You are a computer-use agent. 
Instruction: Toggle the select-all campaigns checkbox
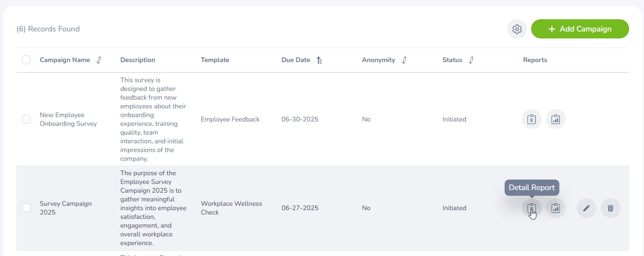pyautogui.click(x=26, y=60)
